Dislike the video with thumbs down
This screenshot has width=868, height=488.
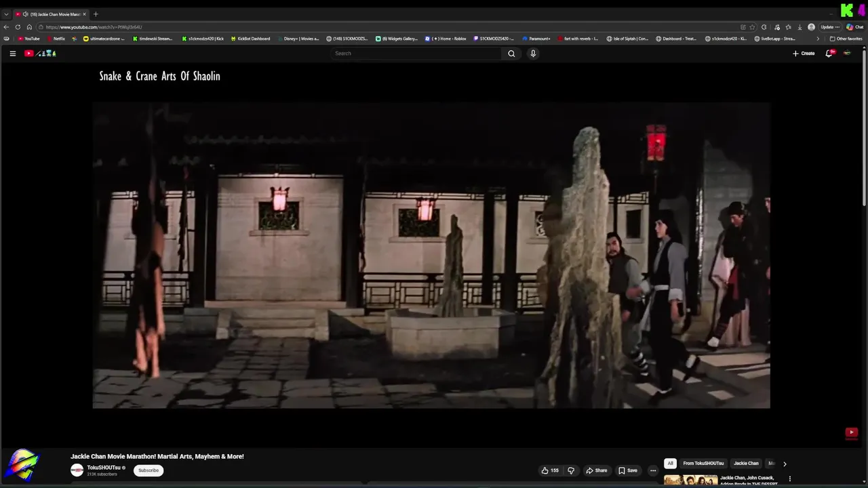571,470
